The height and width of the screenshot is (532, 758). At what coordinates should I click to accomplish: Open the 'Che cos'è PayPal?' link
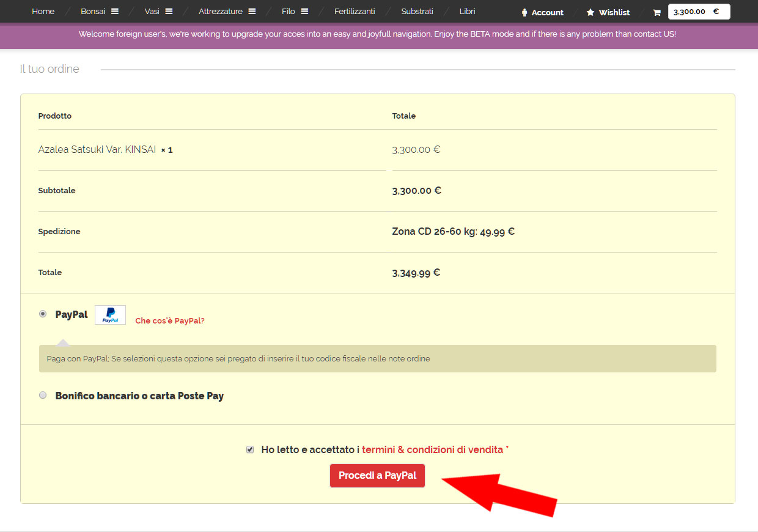pos(170,321)
